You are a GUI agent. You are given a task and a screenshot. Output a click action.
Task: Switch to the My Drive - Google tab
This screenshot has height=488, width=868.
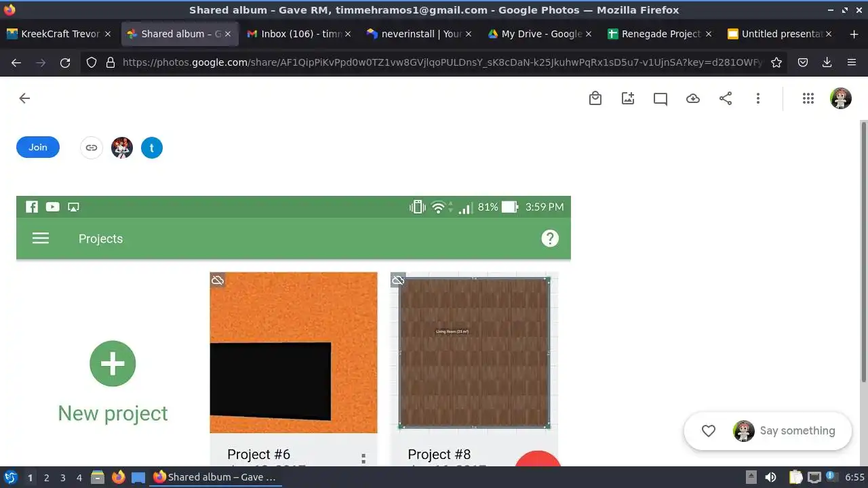pos(541,34)
